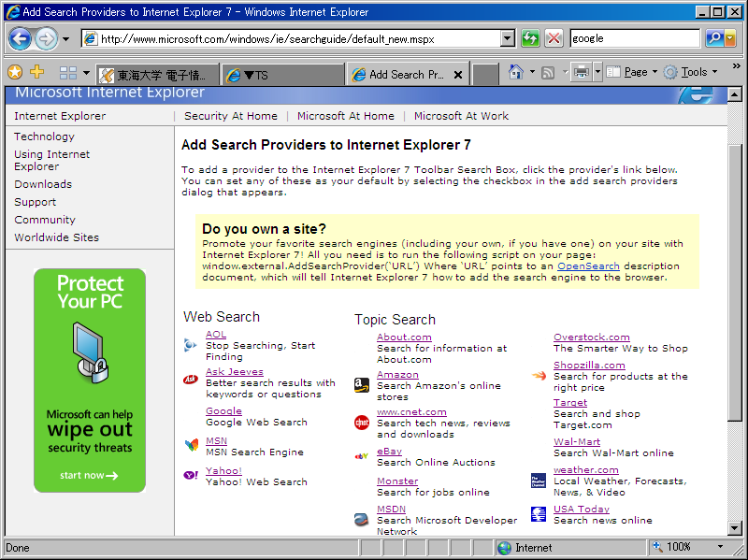
Task: Click the Yahoo! purple logo icon
Action: click(191, 475)
